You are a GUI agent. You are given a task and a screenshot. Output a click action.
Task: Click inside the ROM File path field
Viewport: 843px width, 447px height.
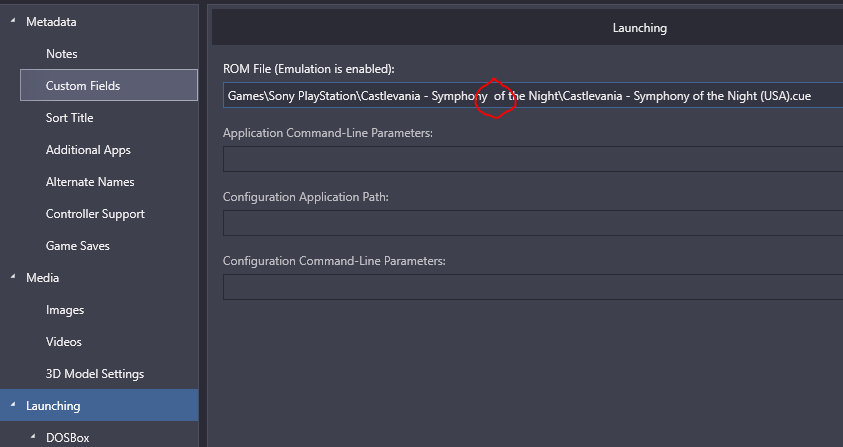click(533, 95)
